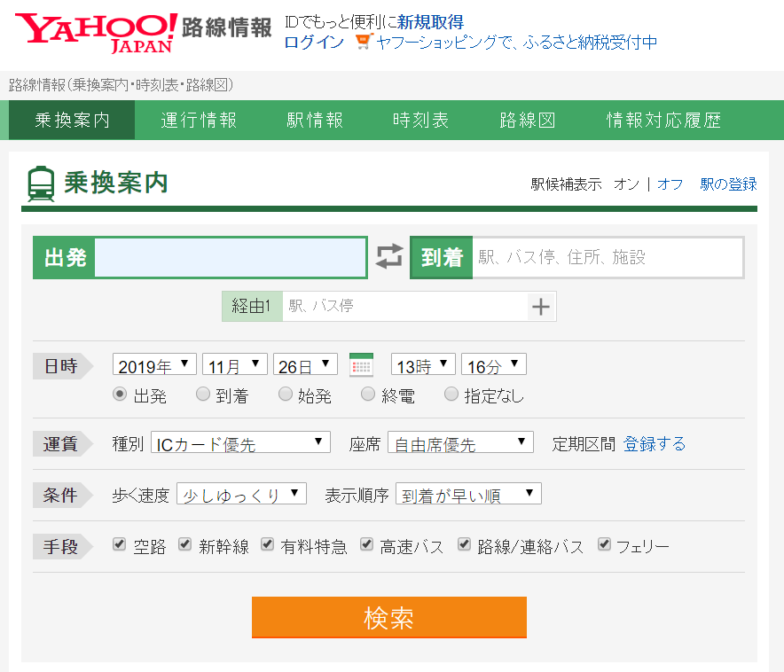Select the 終電 radio button
This screenshot has height=672, width=784.
tap(367, 395)
